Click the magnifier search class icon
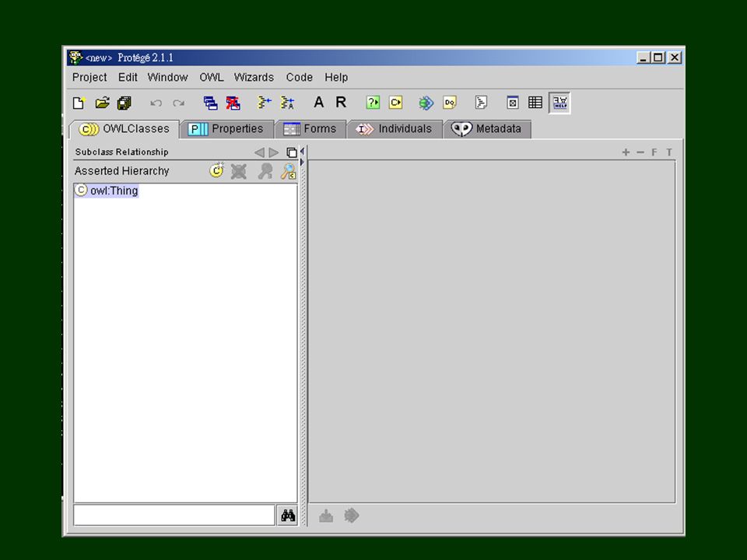Viewport: 747px width, 560px height. pyautogui.click(x=288, y=171)
